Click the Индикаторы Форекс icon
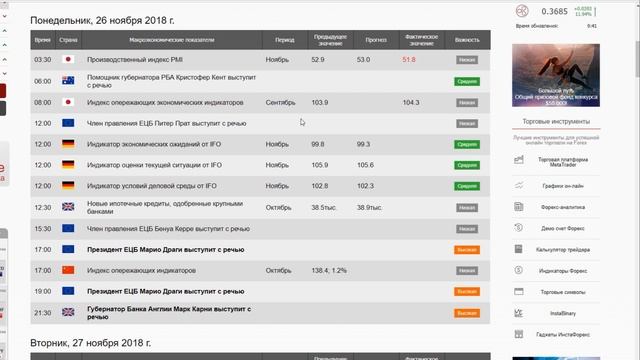The height and width of the screenshot is (360, 640). pyautogui.click(x=519, y=270)
